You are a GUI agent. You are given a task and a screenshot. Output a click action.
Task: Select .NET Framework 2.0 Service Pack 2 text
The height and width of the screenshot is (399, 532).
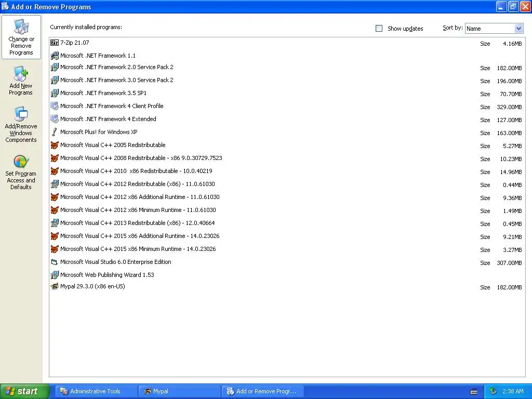117,67
